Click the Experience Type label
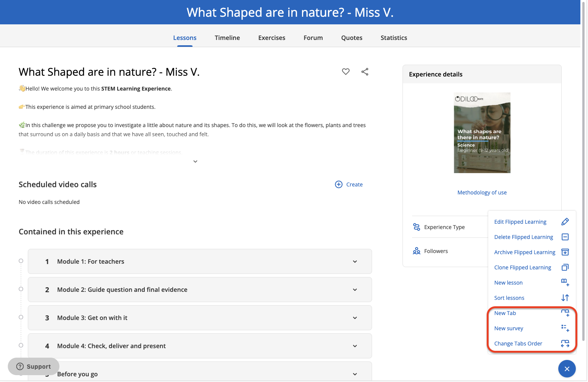This screenshot has width=588, height=382. tap(444, 227)
